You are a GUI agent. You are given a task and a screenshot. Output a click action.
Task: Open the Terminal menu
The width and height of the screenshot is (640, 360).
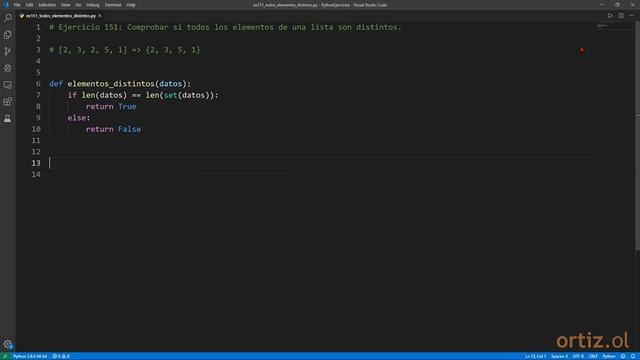[x=113, y=5]
